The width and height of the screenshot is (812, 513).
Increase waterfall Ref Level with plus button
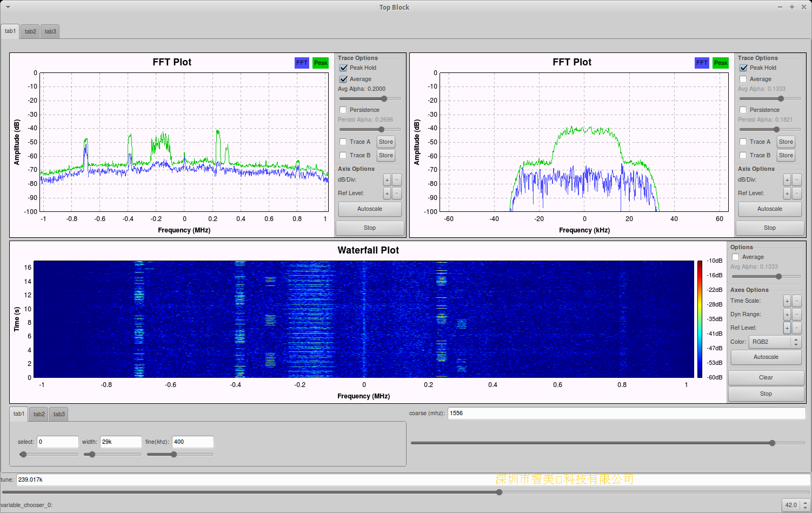coord(787,328)
